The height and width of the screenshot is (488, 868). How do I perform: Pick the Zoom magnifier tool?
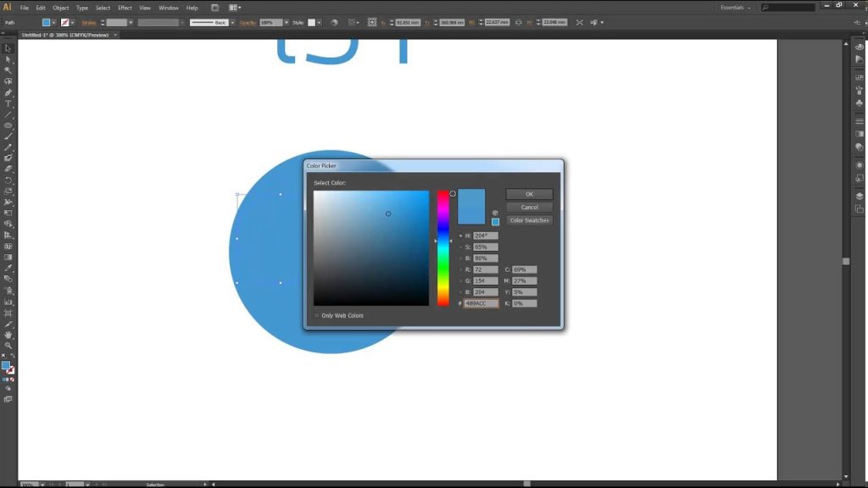(8, 346)
